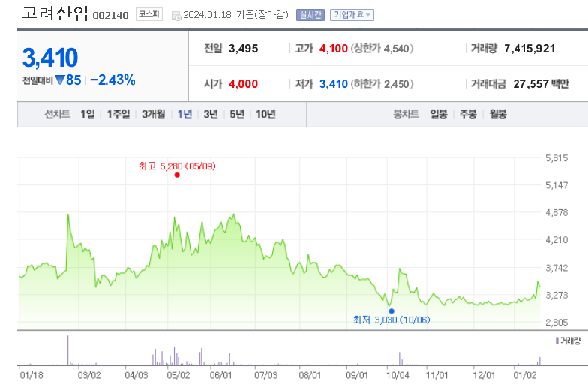Switch to 월봉 candlestick chart
The image size is (588, 390).
498,114
